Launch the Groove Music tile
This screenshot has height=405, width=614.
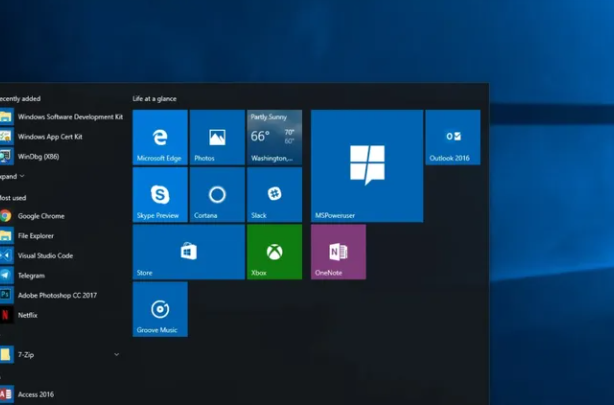coord(160,309)
